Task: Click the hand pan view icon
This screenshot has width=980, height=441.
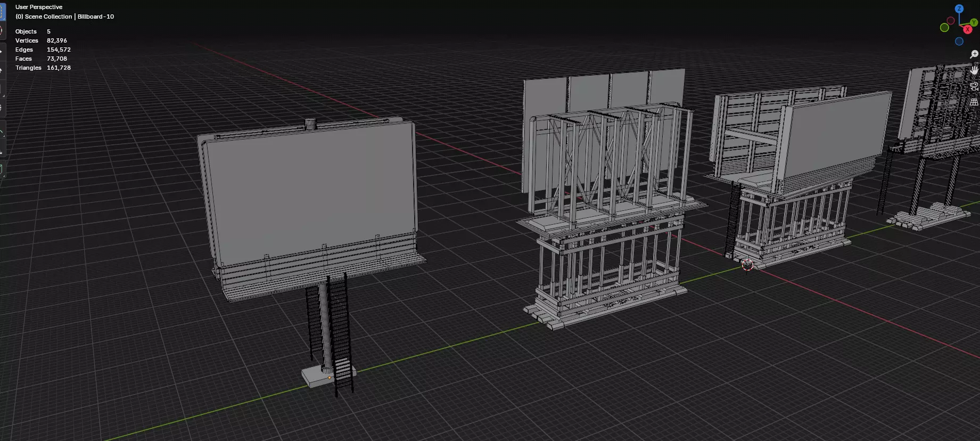Action: 974,70
